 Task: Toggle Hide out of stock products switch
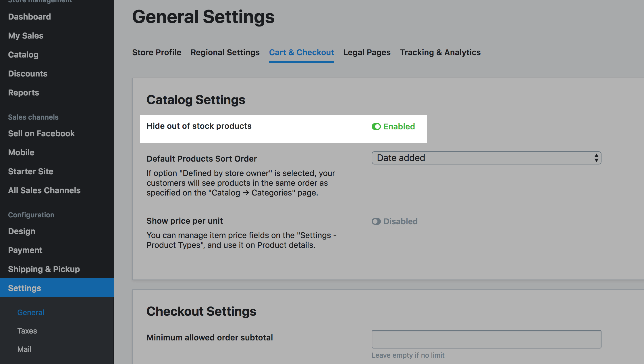point(376,127)
